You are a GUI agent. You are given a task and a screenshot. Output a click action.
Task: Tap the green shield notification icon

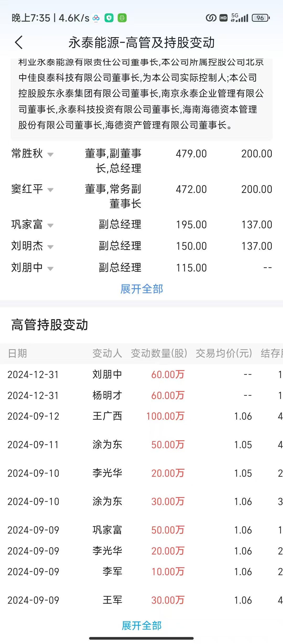point(109,18)
